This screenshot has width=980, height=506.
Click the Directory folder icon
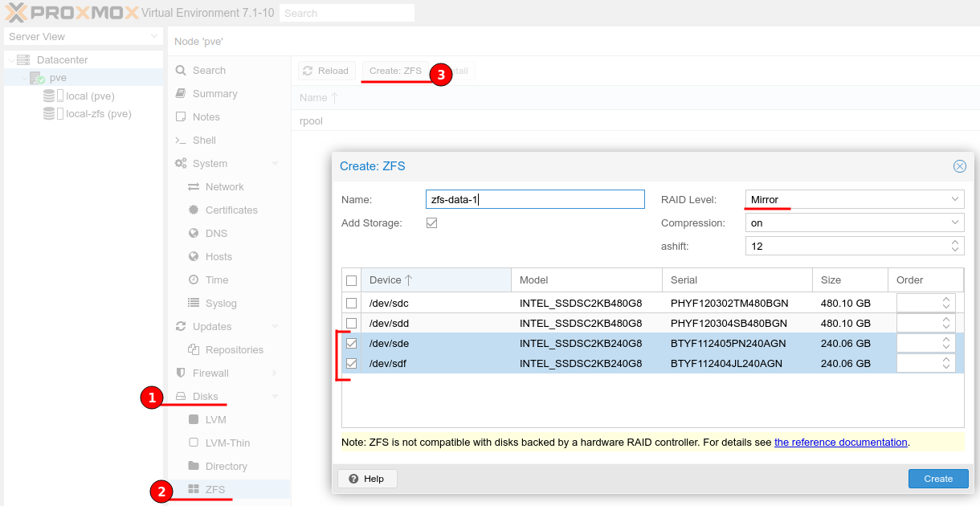(x=194, y=467)
